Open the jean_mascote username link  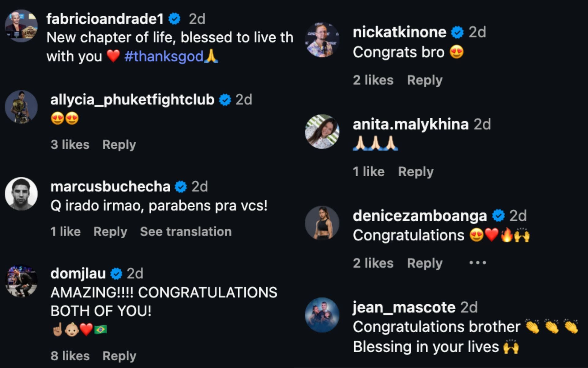click(404, 307)
